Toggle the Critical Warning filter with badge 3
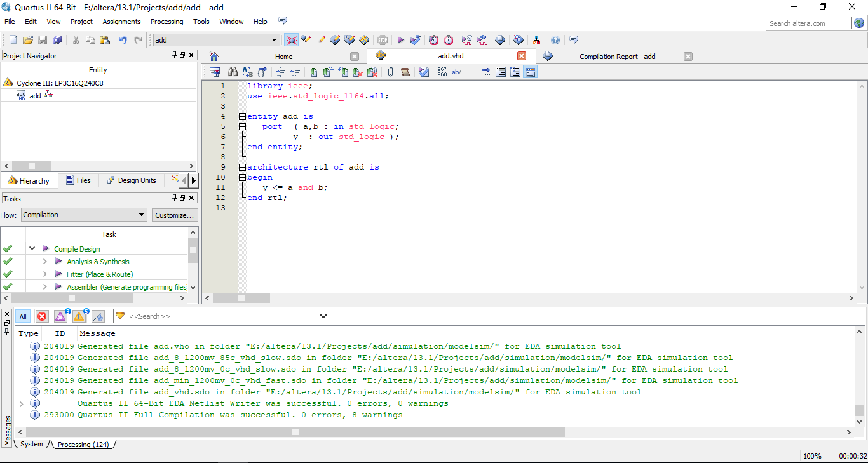 click(60, 316)
